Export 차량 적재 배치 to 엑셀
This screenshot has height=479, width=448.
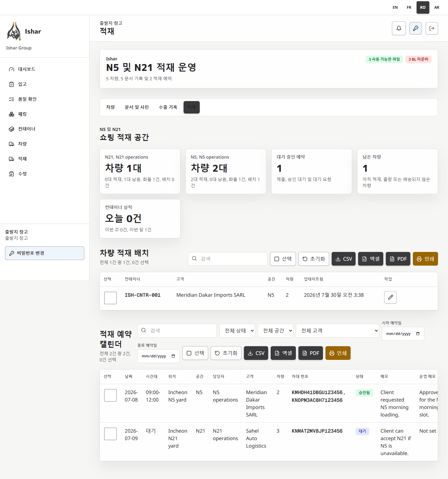(x=371, y=259)
